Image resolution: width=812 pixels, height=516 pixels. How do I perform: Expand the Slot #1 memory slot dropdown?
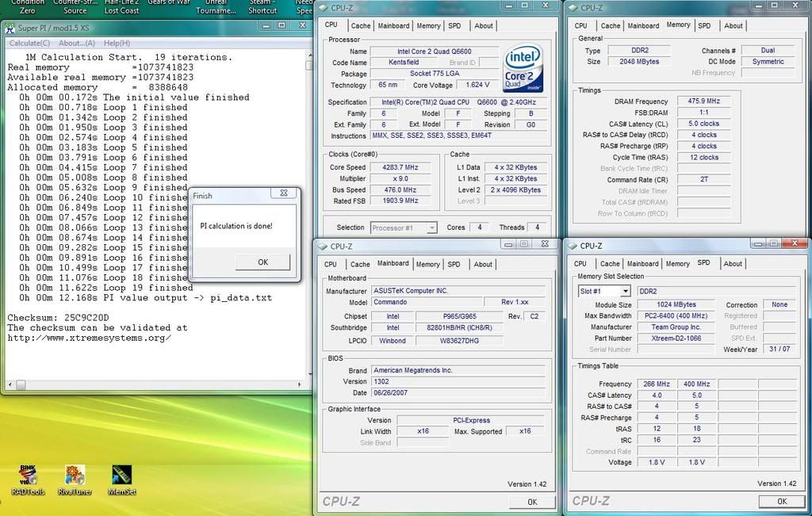(625, 292)
